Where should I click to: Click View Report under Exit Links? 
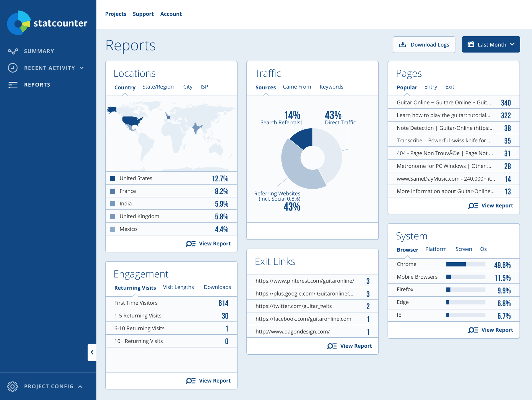click(356, 346)
